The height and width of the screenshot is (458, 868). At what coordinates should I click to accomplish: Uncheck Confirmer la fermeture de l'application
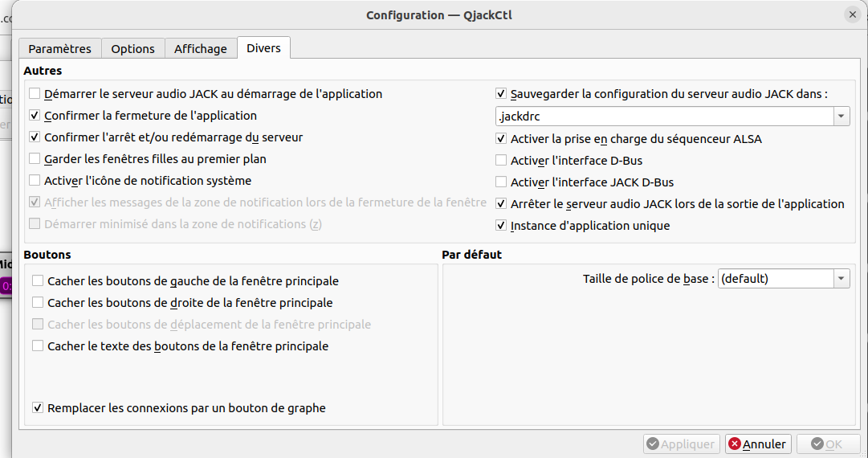tap(35, 116)
